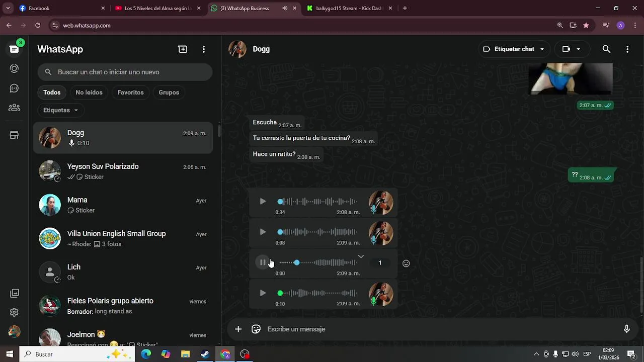Viewport: 644px width, 362px height.
Task: Open own profile picture in sidebar
Action: [x=14, y=332]
